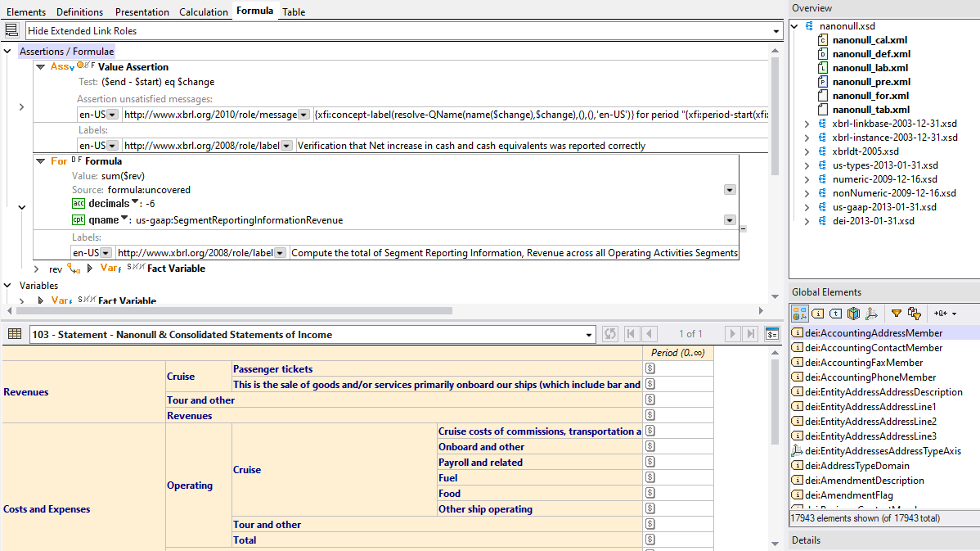Select the type (t) filter icon
This screenshot has width=980, height=551.
coord(835,313)
